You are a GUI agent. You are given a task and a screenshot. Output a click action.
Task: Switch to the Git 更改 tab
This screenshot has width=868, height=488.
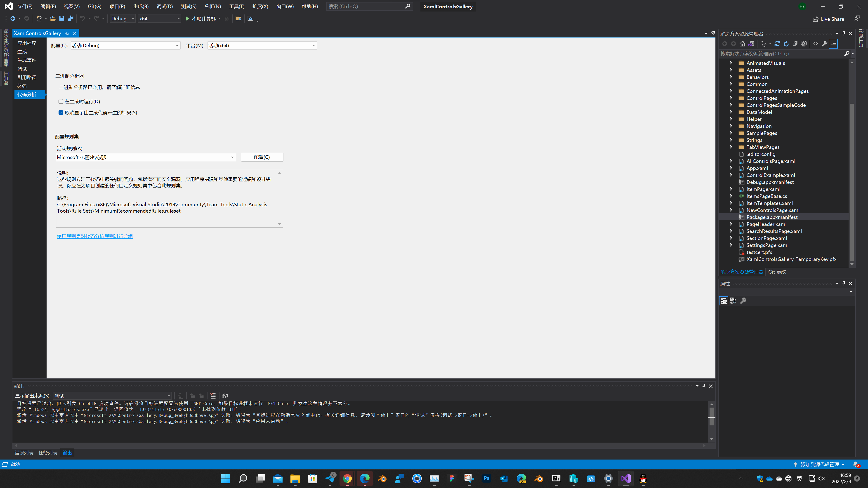click(777, 272)
